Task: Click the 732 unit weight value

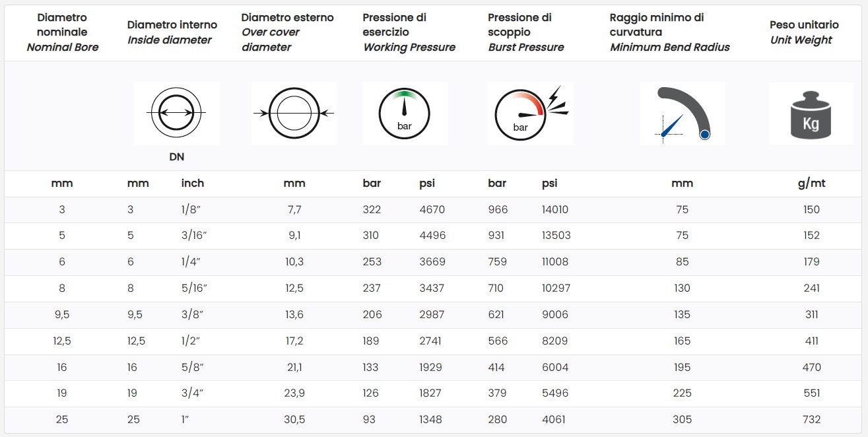Action: click(811, 419)
